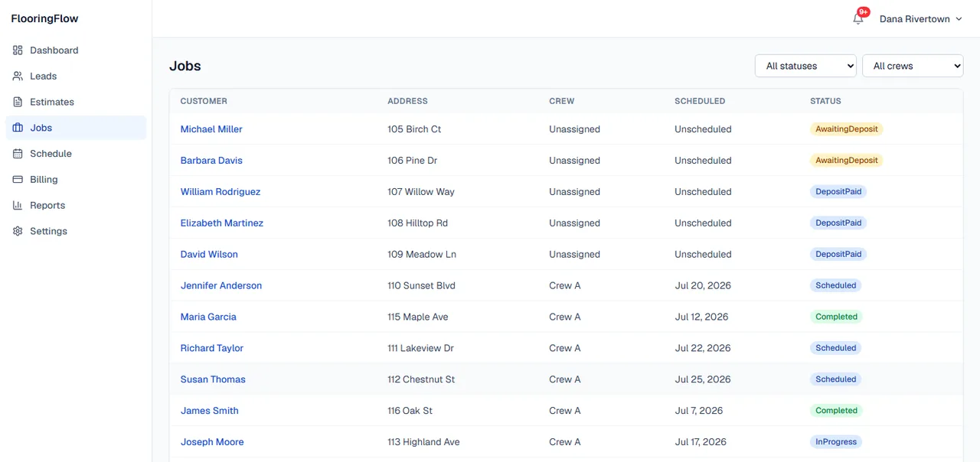The image size is (980, 462).
Task: Click Joseph Moore customer link
Action: click(212, 442)
